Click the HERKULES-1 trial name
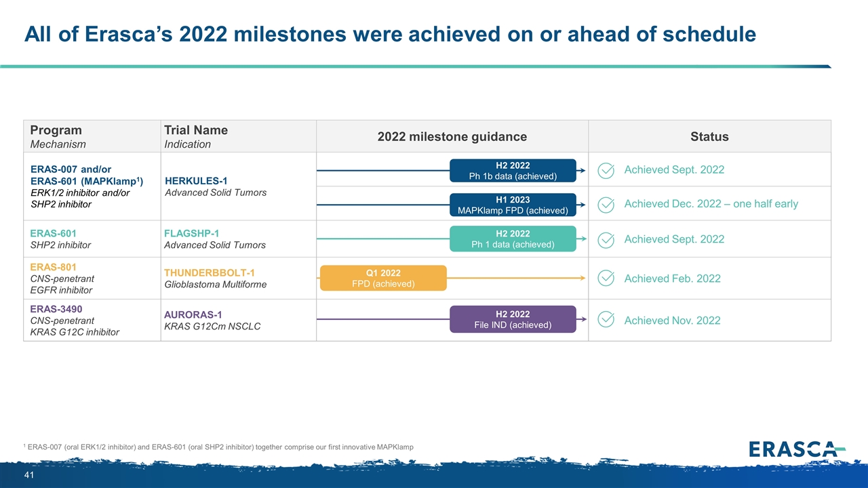 coord(196,180)
